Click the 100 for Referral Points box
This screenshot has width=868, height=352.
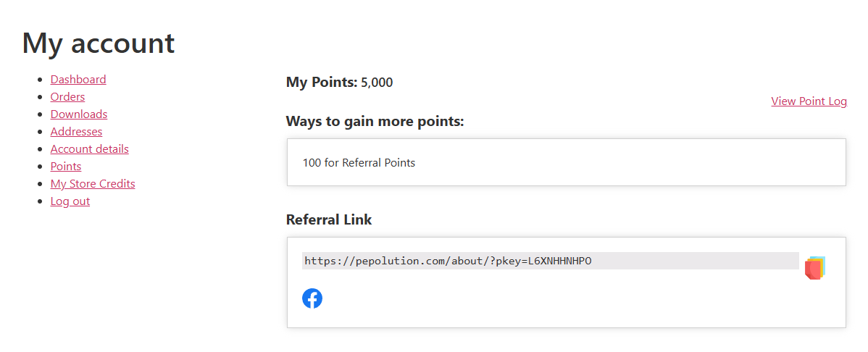[x=566, y=162]
